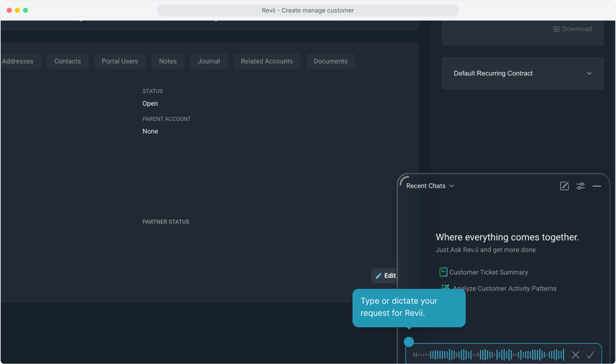Minimize the Revii chat panel

(x=596, y=186)
